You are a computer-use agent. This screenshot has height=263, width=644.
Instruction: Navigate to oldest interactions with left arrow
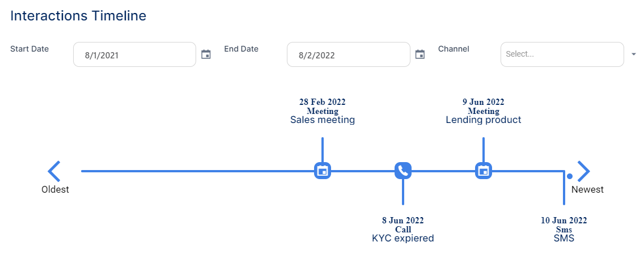click(54, 171)
